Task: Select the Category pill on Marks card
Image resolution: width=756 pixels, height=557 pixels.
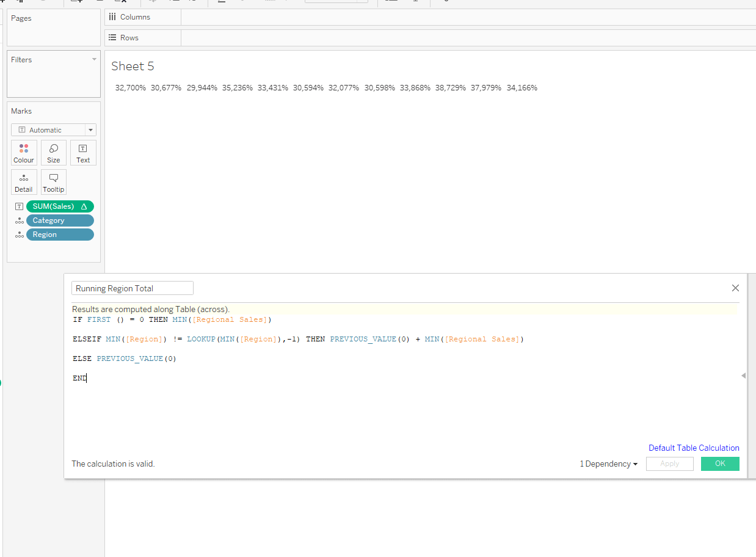Action: (x=60, y=220)
